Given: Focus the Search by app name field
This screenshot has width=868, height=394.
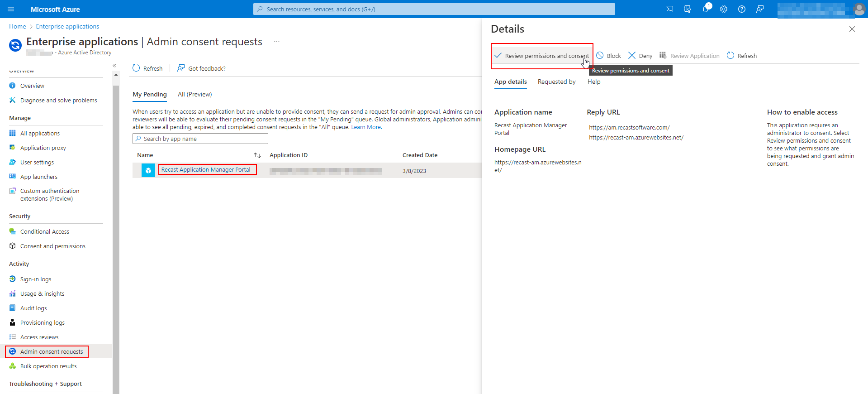Looking at the screenshot, I should pyautogui.click(x=200, y=139).
